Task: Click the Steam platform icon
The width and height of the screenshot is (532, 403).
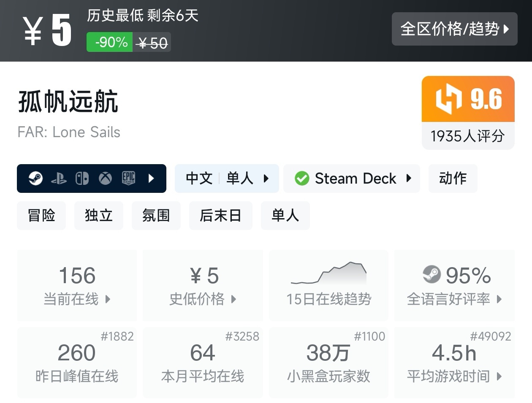Action: [x=35, y=179]
